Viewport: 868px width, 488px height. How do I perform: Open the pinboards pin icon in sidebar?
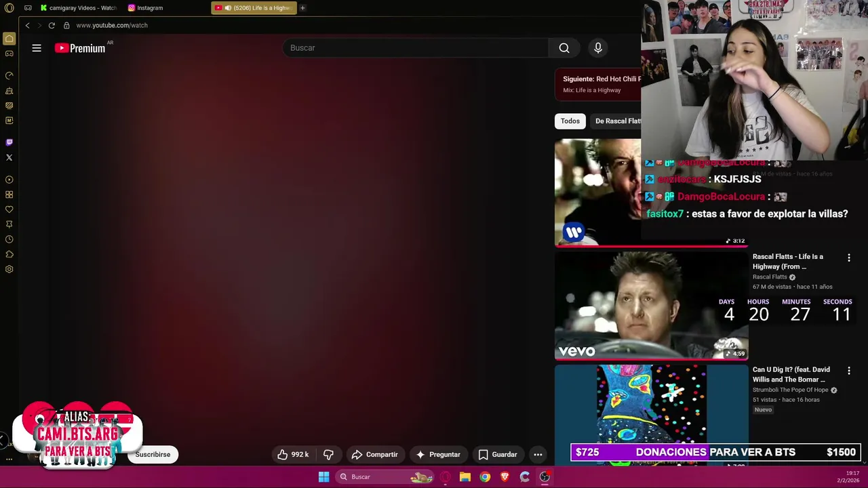coord(9,224)
